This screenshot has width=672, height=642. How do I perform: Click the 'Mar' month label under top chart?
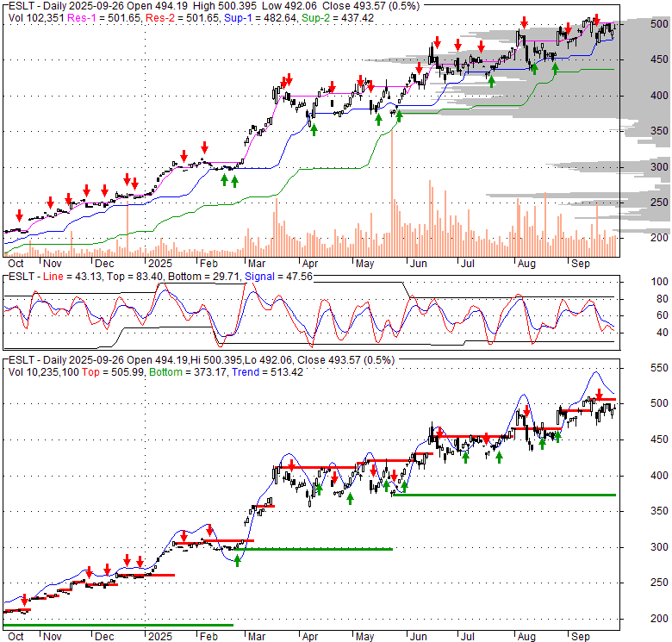(256, 264)
